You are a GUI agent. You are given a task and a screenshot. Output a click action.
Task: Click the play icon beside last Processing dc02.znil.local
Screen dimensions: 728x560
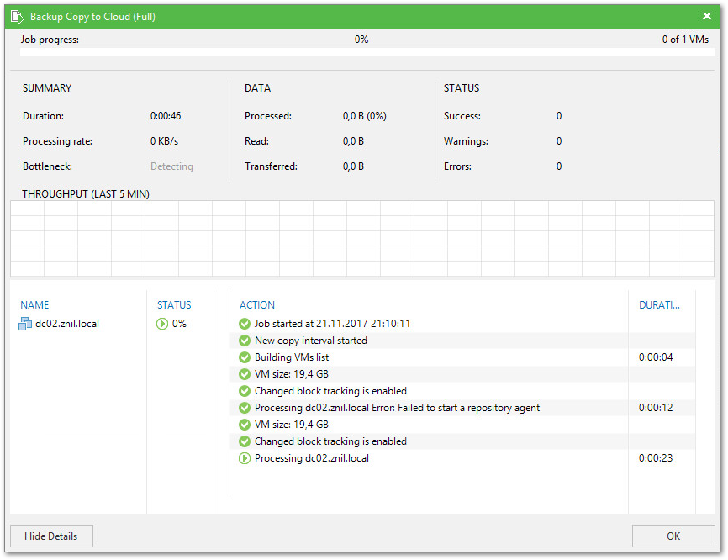tap(245, 458)
